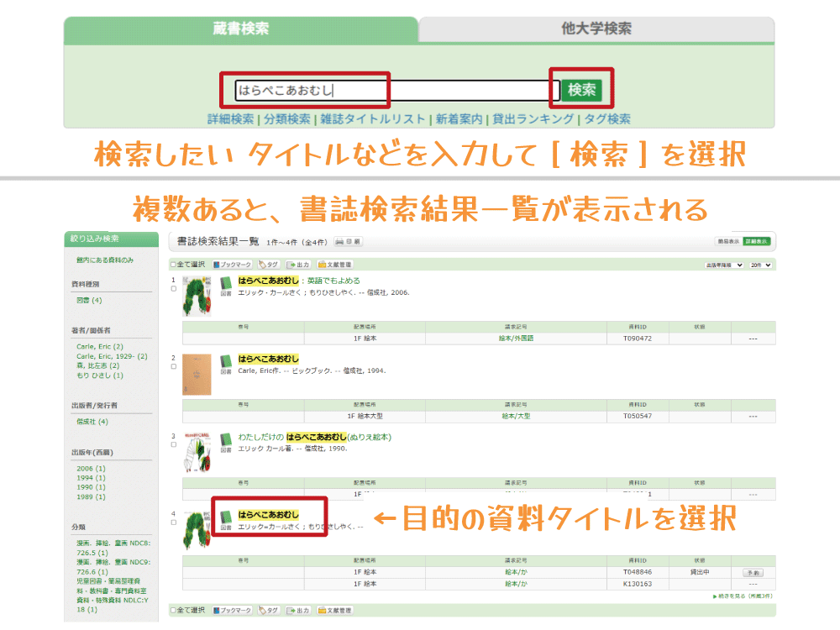Click the green book icon of result 1
This screenshot has width=840, height=630.
coord(225,285)
